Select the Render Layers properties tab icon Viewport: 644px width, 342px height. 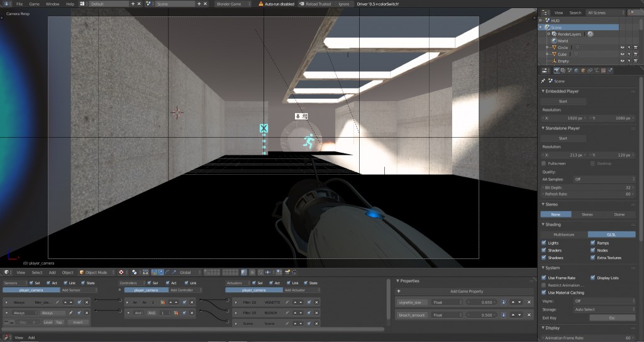pos(563,70)
